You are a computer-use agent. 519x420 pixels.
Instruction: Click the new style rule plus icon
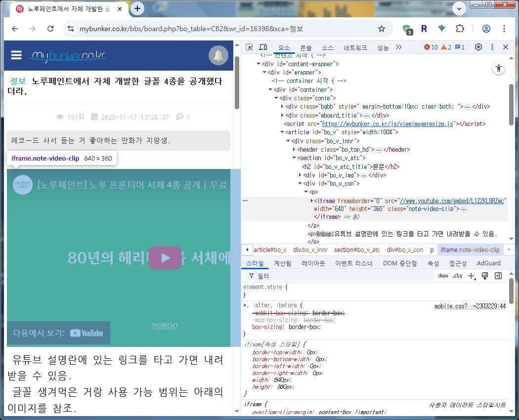pyautogui.click(x=471, y=276)
